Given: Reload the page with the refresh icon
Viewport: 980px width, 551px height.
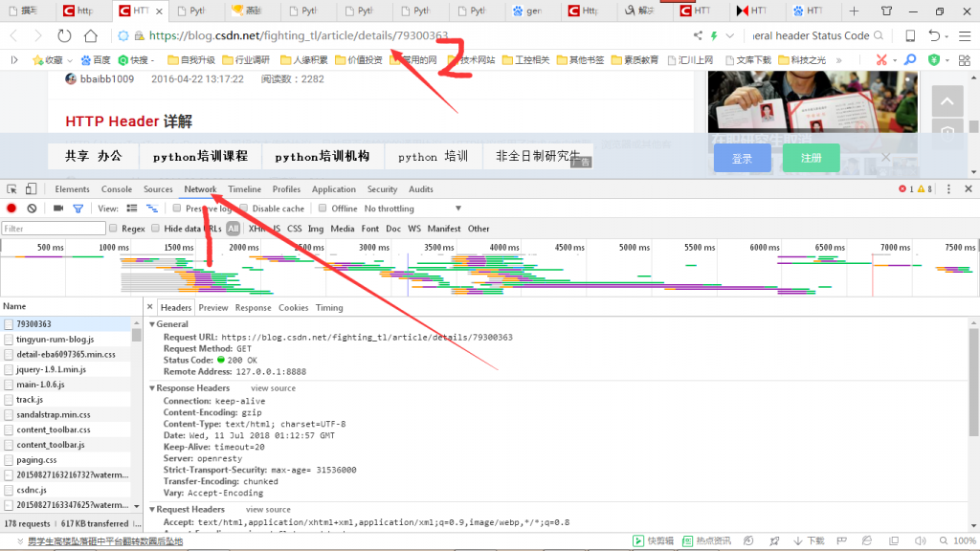Looking at the screenshot, I should pyautogui.click(x=64, y=35).
